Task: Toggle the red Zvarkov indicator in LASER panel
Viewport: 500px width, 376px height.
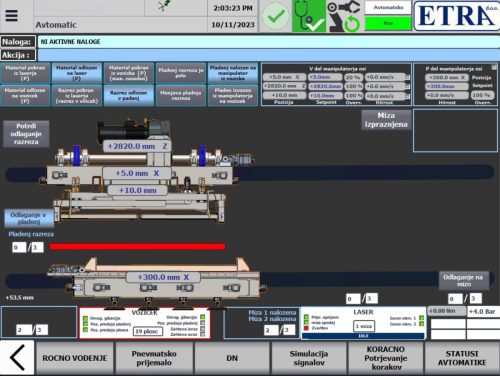Action: (x=306, y=328)
